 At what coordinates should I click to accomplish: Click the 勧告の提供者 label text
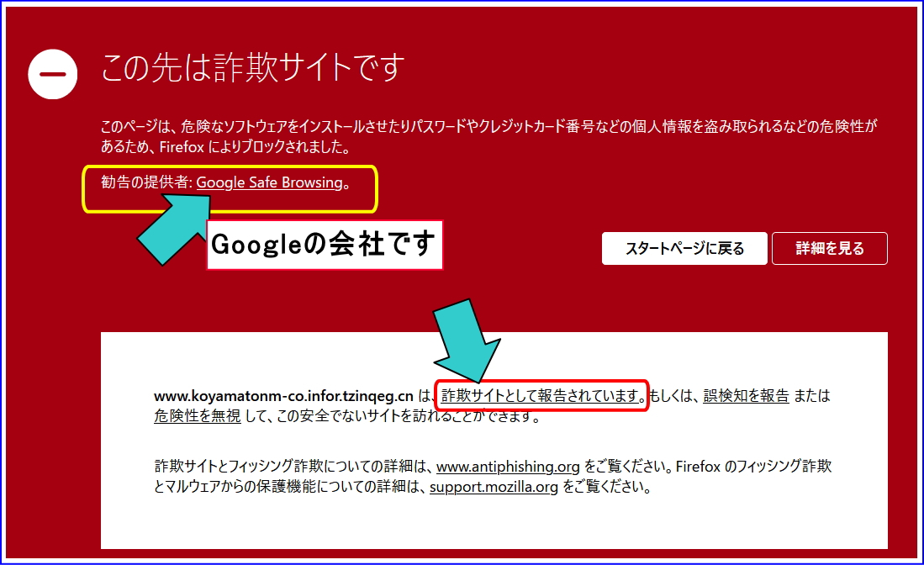click(145, 182)
